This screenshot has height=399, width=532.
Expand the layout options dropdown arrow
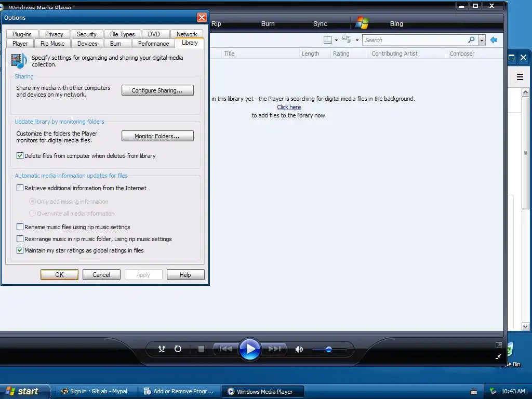[336, 40]
